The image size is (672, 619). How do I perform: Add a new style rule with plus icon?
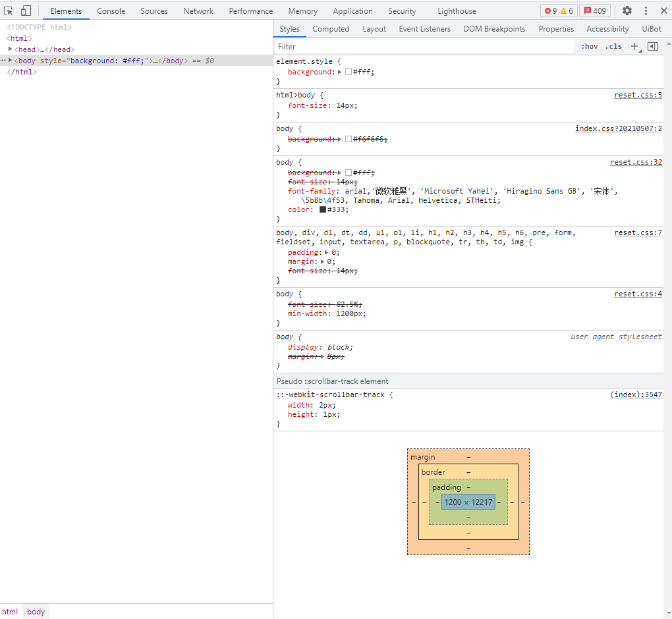(634, 46)
